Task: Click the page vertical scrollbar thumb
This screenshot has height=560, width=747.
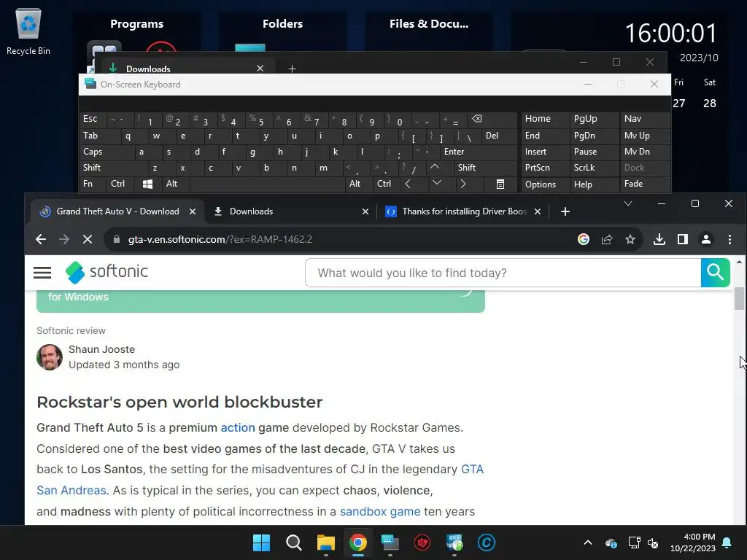Action: coord(739,298)
